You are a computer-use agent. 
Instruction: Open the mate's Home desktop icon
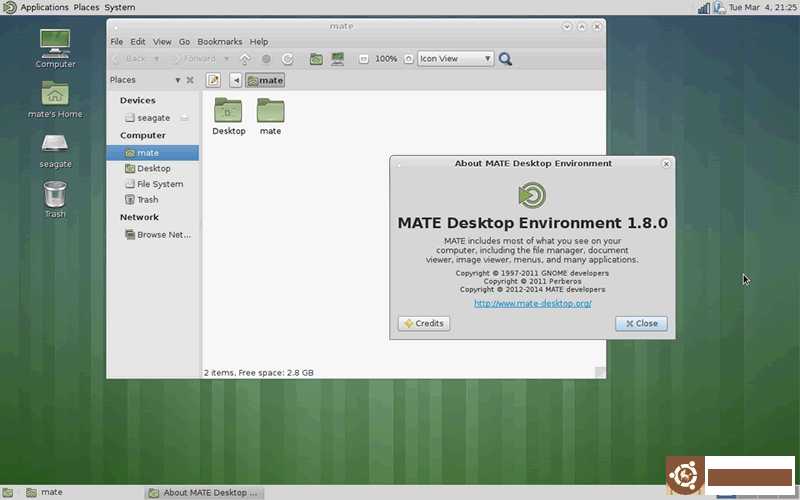pos(55,99)
